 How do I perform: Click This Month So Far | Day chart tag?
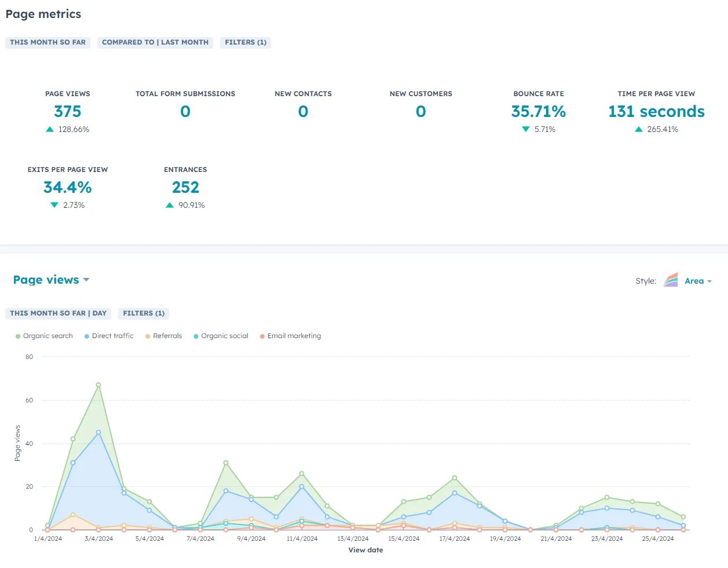(58, 313)
